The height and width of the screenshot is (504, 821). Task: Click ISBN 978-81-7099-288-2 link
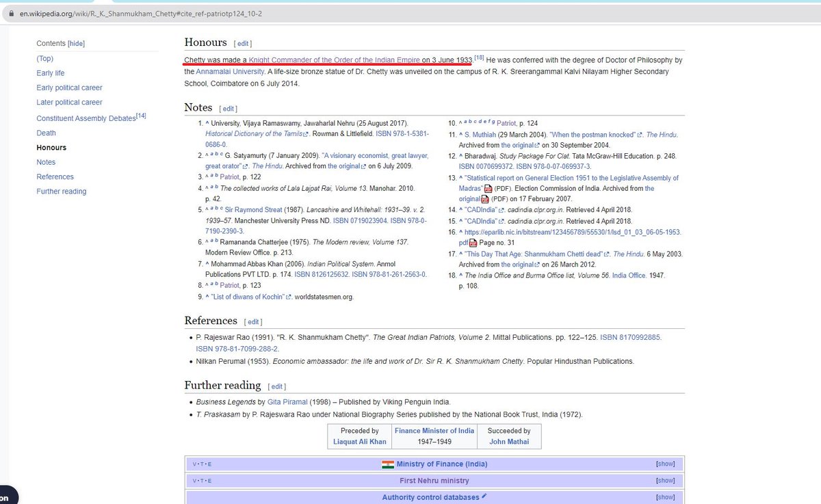237,349
